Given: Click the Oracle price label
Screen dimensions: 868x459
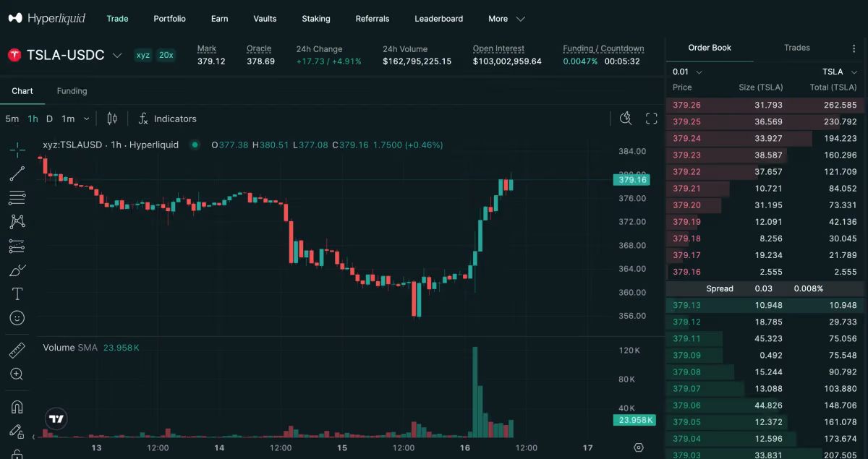Looking at the screenshot, I should point(259,48).
